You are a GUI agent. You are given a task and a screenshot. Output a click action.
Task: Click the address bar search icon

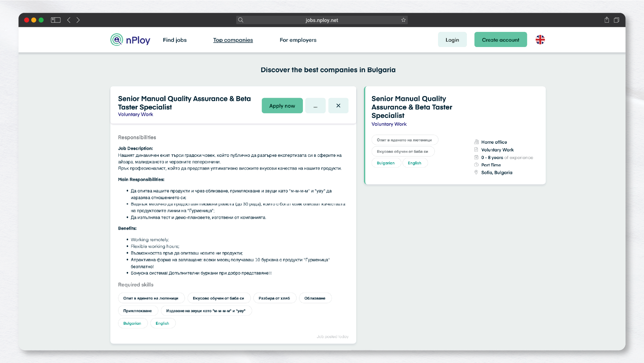tap(241, 20)
